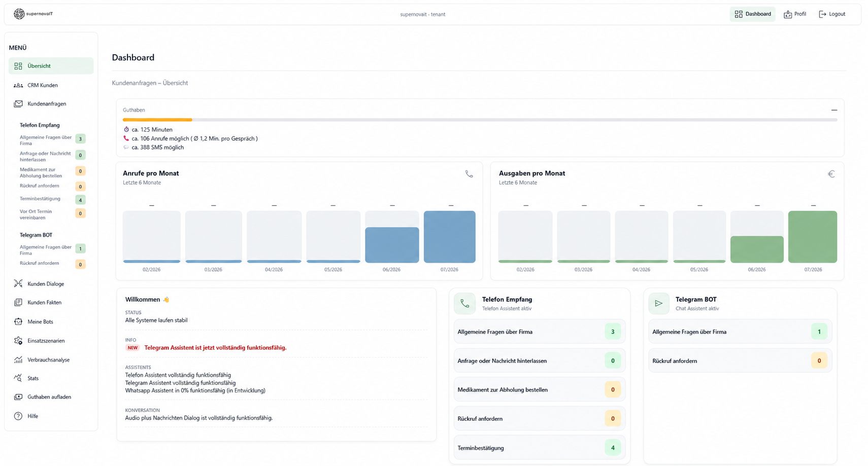Click the Kunden Fakten list icon
Viewport: 868px width, 466px height.
click(x=18, y=302)
